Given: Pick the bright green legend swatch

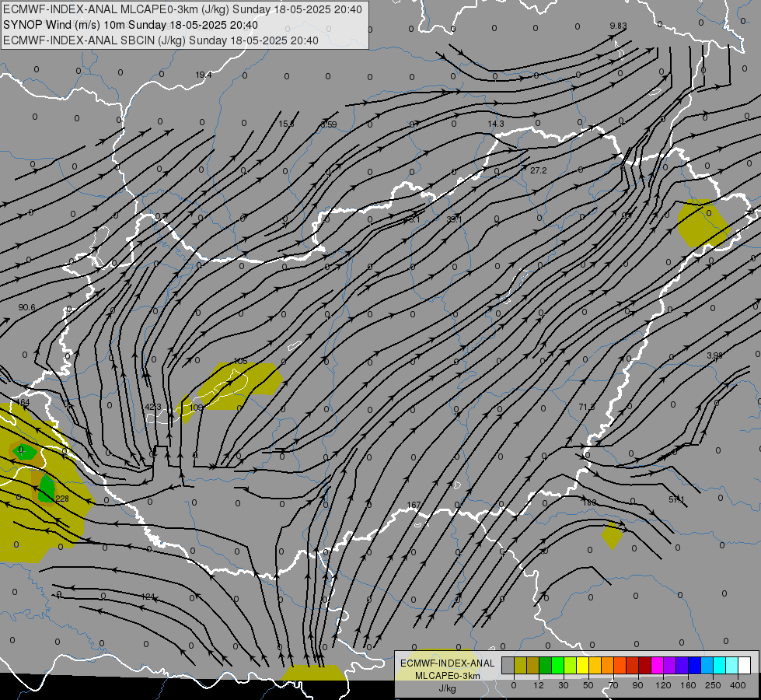Looking at the screenshot, I should pos(558,665).
